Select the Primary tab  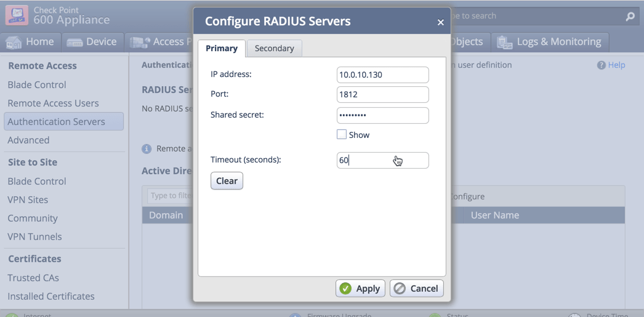click(x=222, y=49)
